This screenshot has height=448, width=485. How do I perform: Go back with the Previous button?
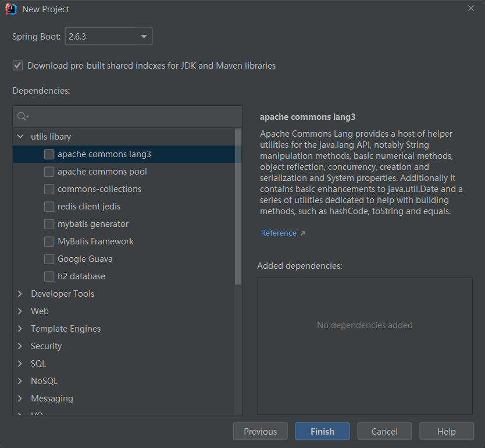point(260,431)
